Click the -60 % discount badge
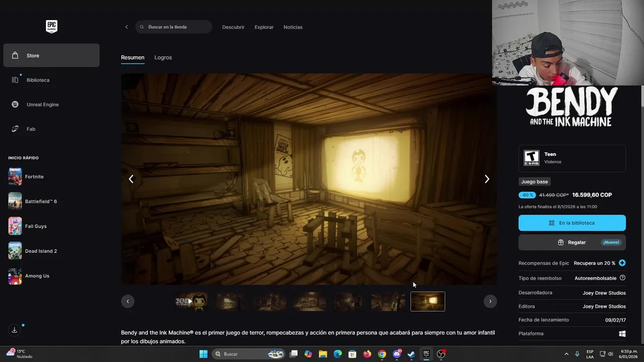Image resolution: width=644 pixels, height=362 pixels. [527, 195]
